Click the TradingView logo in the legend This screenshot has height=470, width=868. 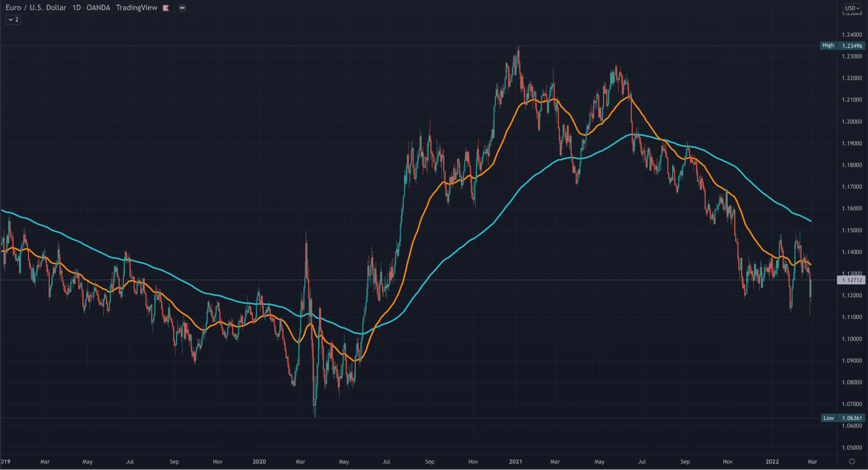coord(136,7)
